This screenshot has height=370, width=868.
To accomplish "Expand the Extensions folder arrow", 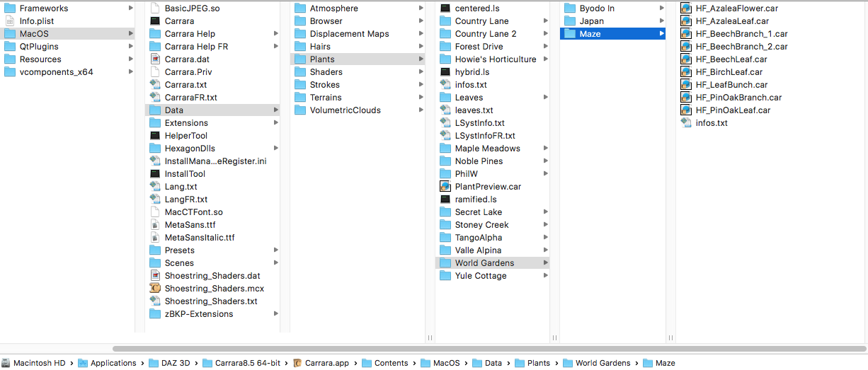I will (275, 123).
